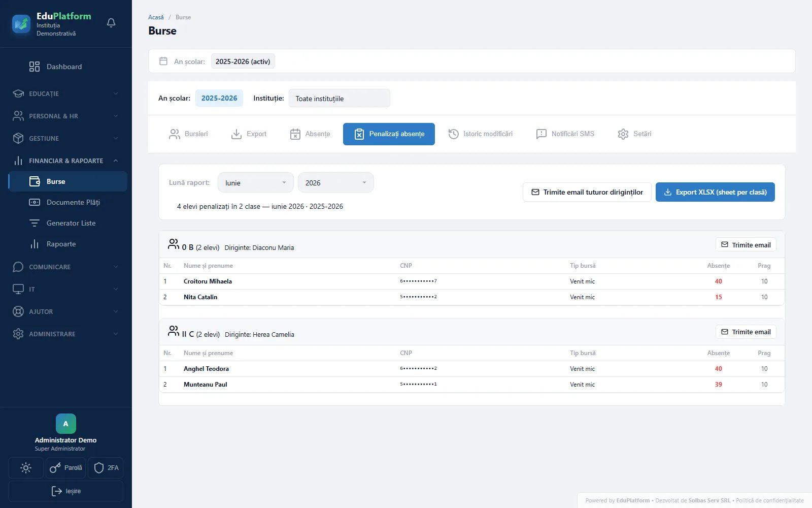Click Export XLSX (sheet per clasă)
The width and height of the screenshot is (812, 508).
[x=715, y=192]
